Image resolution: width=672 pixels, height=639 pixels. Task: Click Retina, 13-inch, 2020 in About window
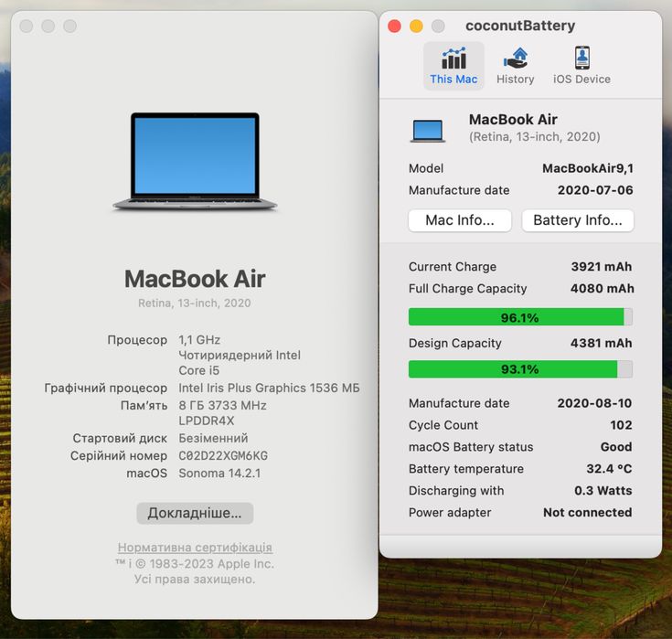coord(195,303)
